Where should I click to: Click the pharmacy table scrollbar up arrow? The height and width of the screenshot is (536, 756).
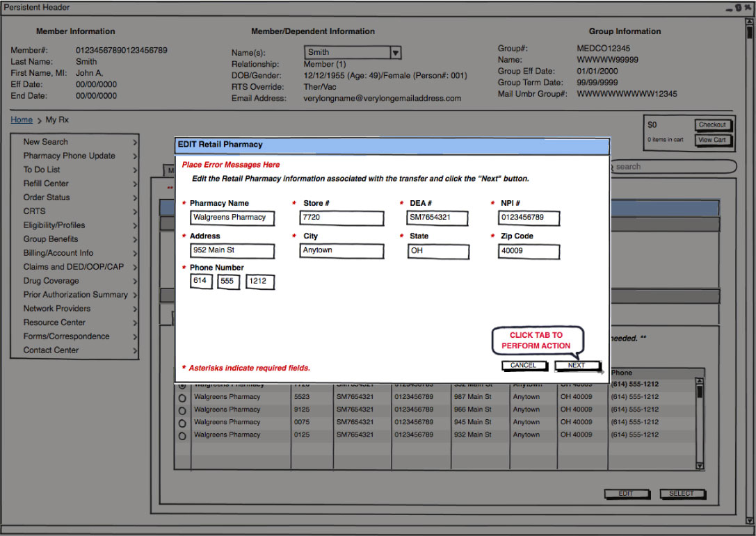(700, 381)
